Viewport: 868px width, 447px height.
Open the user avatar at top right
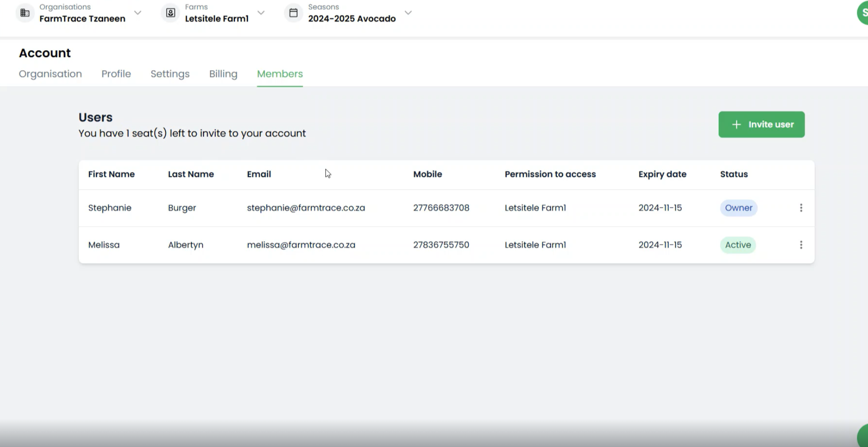863,13
